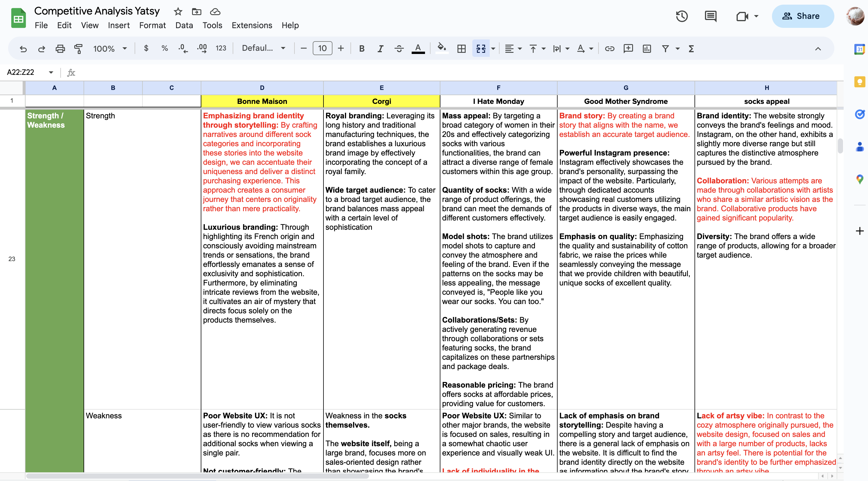Insert link with chain icon

pos(609,48)
